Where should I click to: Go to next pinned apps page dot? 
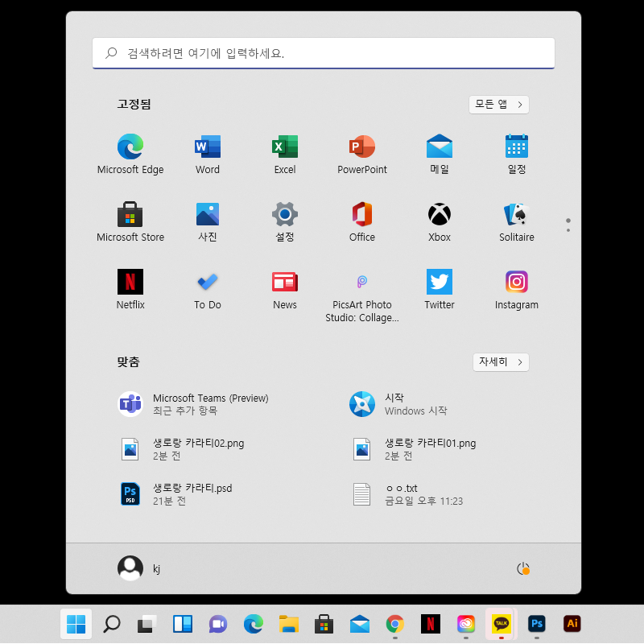(x=568, y=230)
